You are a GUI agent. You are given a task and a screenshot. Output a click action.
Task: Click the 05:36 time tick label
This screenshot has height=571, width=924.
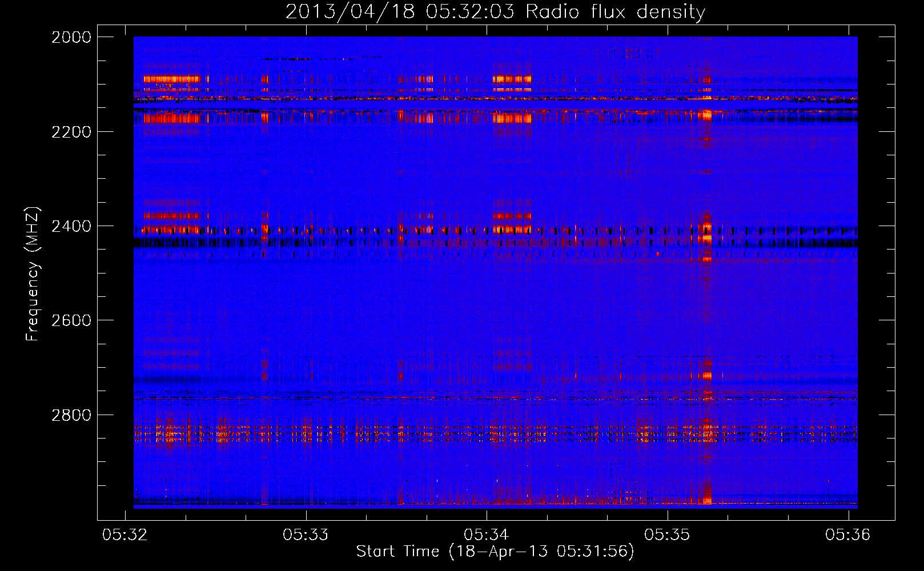coord(848,534)
